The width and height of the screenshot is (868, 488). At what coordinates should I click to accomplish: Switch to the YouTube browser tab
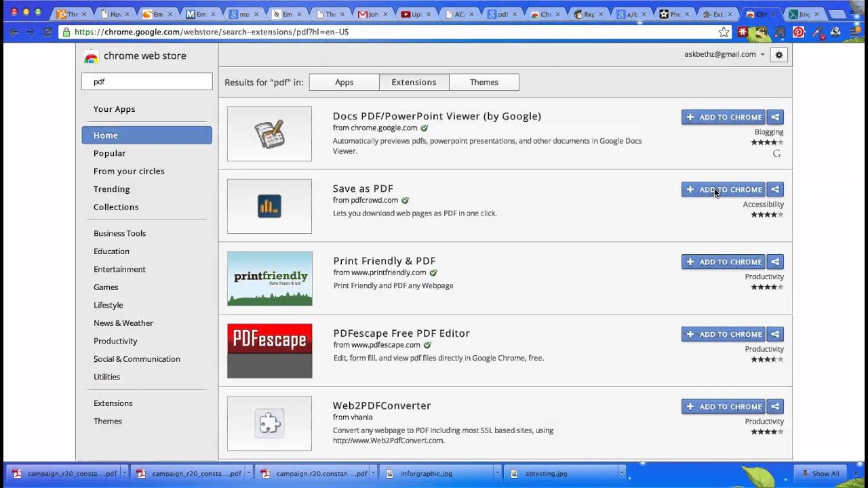pos(411,14)
